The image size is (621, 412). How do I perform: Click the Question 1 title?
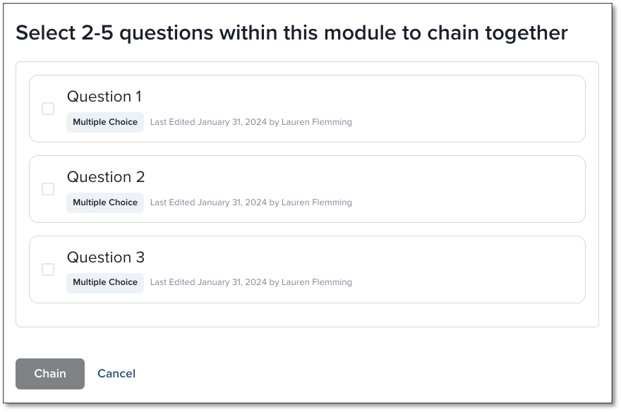pyautogui.click(x=104, y=97)
